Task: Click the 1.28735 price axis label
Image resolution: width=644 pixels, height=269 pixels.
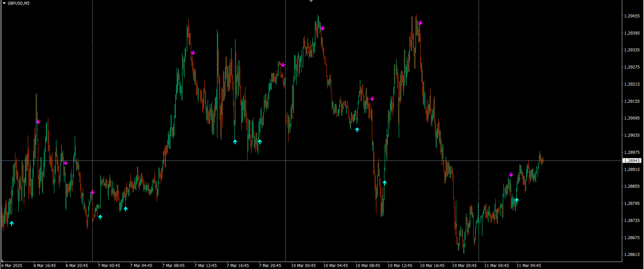Action: [x=632, y=221]
